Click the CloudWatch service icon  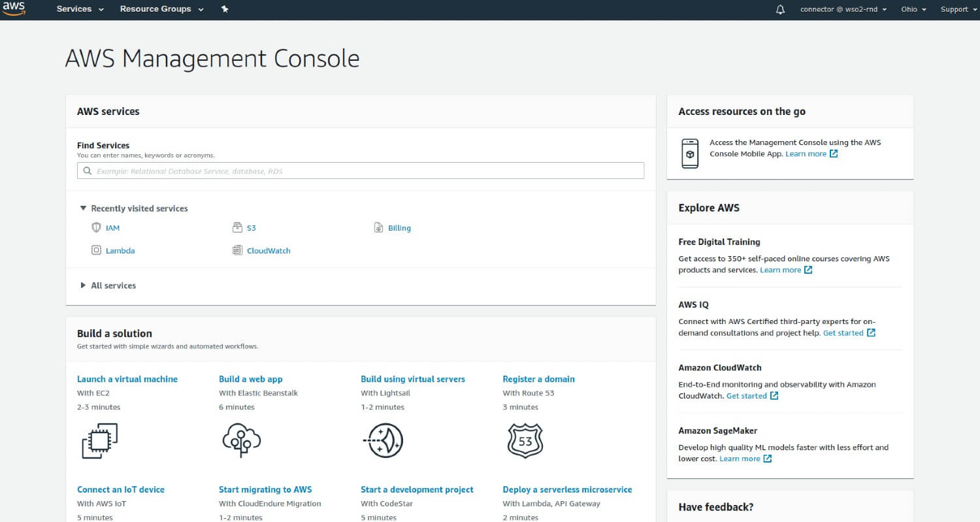click(237, 250)
